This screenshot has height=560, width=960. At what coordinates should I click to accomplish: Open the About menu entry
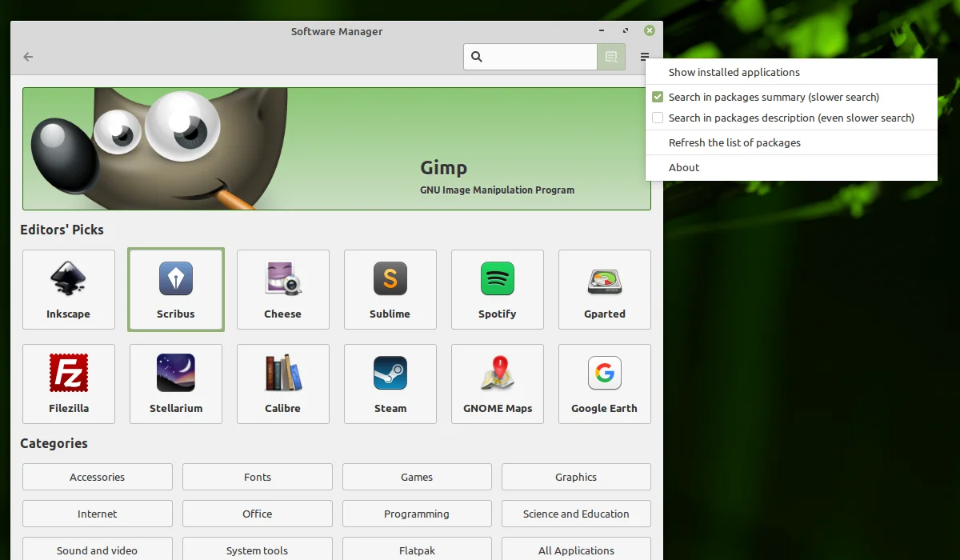click(791, 167)
